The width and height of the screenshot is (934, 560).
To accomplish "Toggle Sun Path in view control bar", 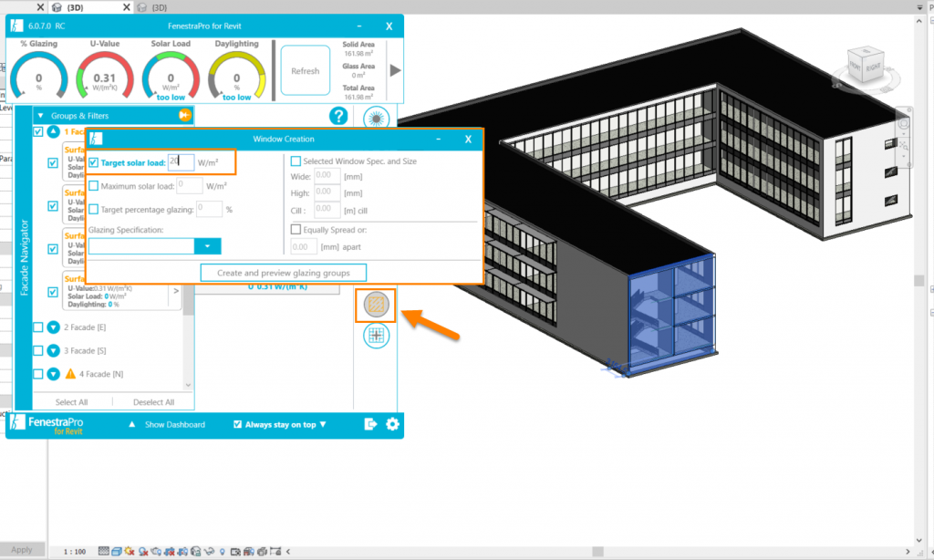I will [130, 552].
